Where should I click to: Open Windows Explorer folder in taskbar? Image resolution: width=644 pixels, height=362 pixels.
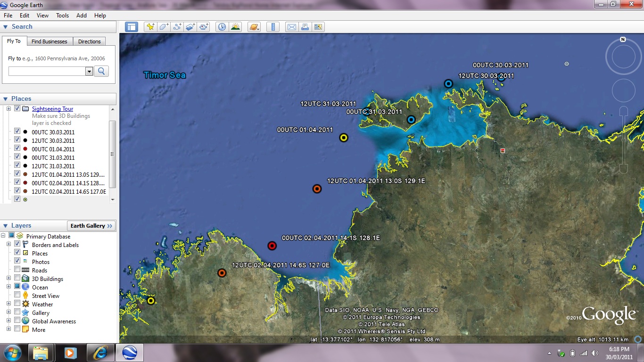point(41,353)
